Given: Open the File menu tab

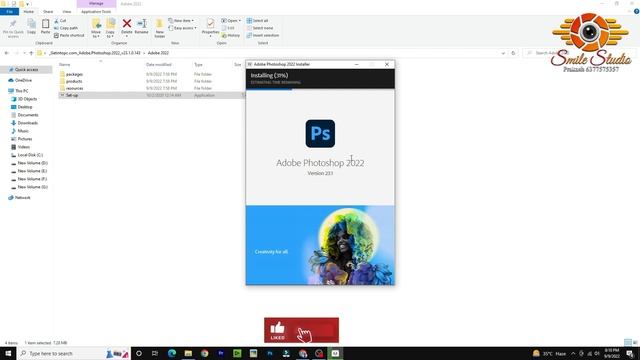Looking at the screenshot, I should [x=9, y=11].
